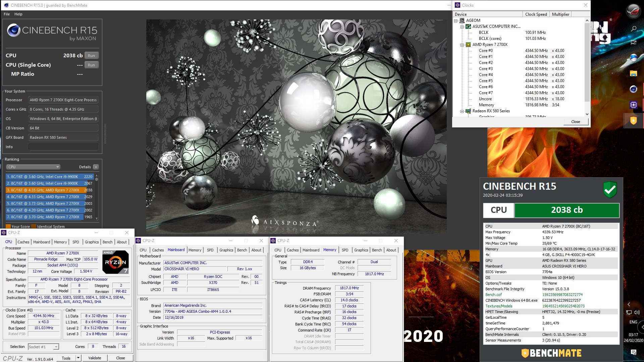The width and height of the screenshot is (644, 362).
Task: Open the Action Center notifications icon
Action: 633,352
